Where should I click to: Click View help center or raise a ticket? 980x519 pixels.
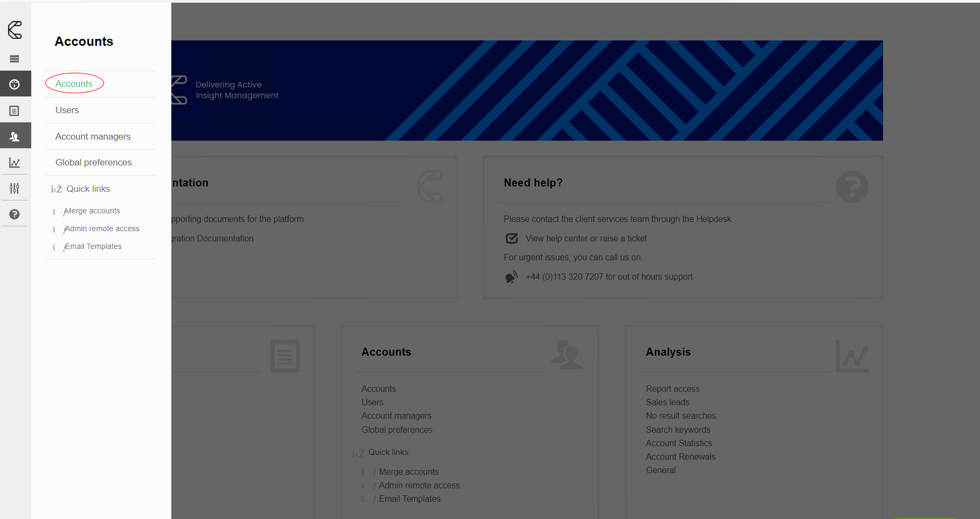pos(586,238)
